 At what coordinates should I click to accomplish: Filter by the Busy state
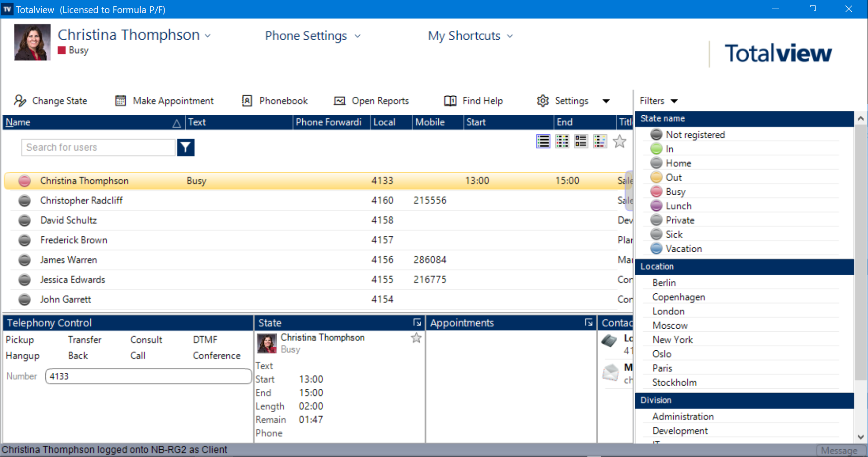676,192
